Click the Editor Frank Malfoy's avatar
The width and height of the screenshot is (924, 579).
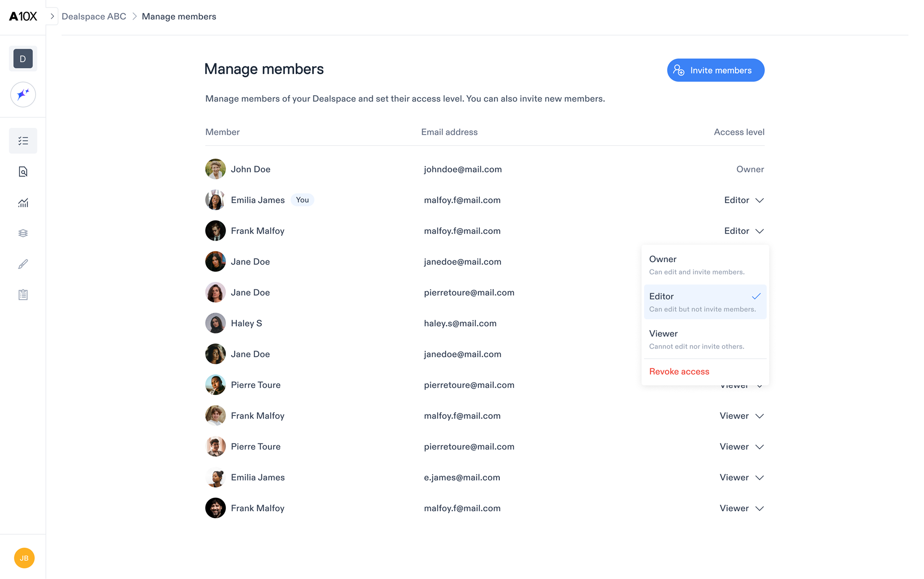coord(215,231)
